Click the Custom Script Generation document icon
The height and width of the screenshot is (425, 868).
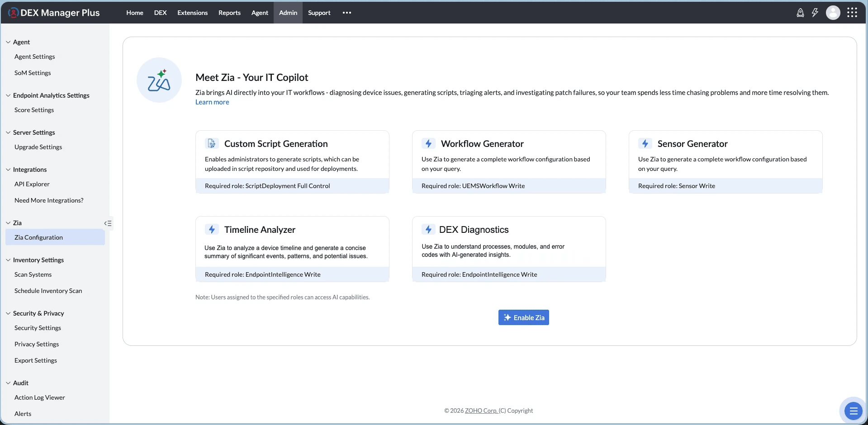click(211, 144)
